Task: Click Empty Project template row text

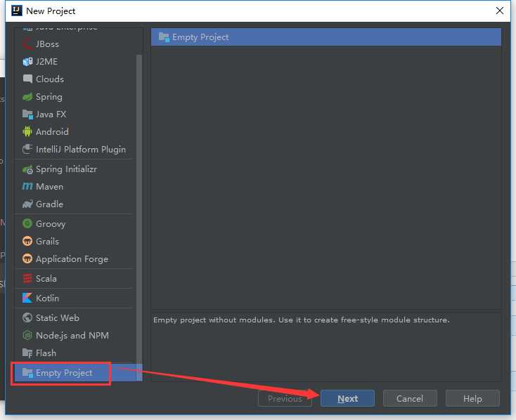Action: [200, 37]
